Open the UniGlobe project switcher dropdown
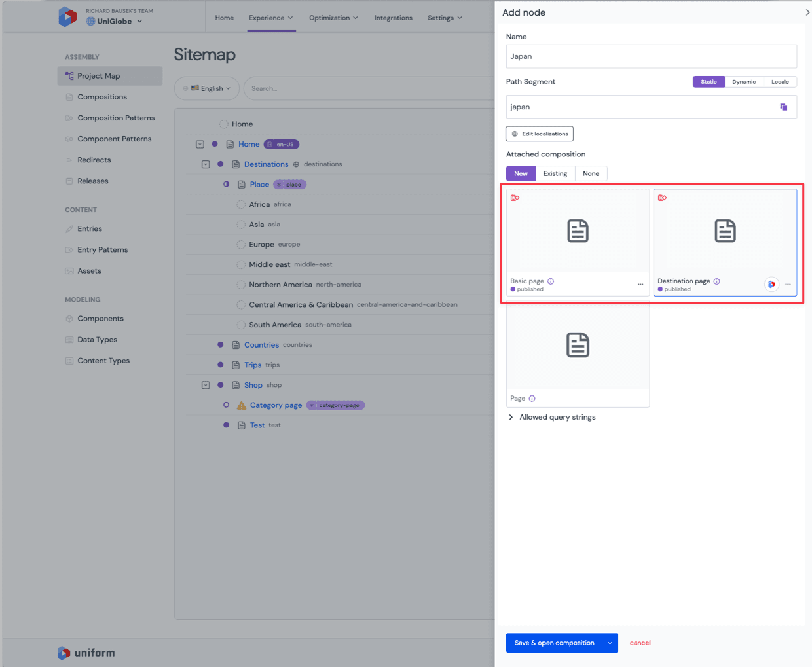 115,22
